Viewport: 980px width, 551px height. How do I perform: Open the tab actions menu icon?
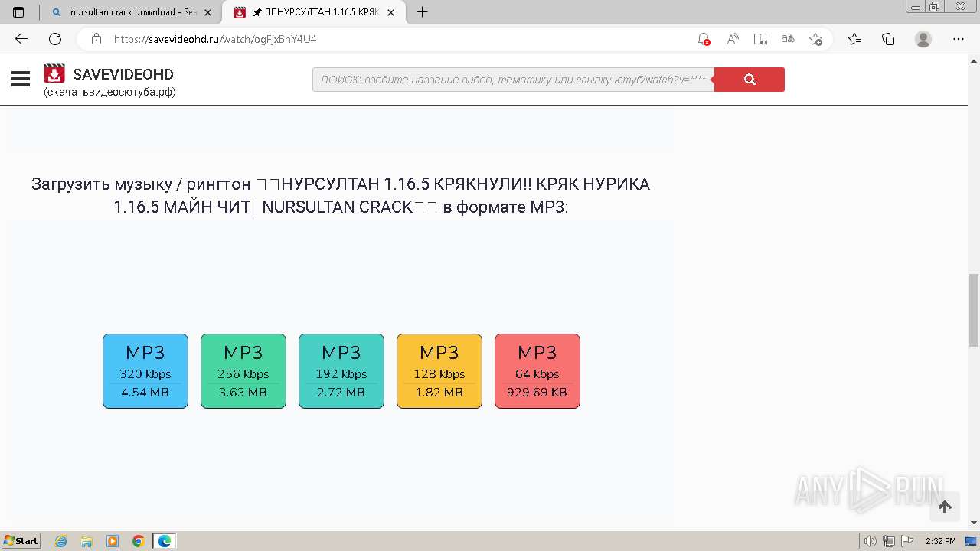click(x=18, y=12)
